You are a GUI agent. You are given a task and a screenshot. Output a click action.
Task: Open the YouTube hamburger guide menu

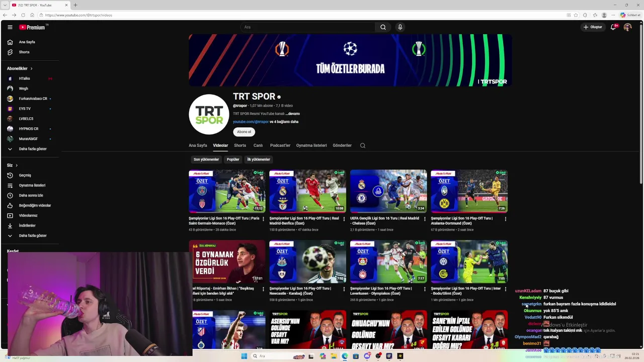10,27
